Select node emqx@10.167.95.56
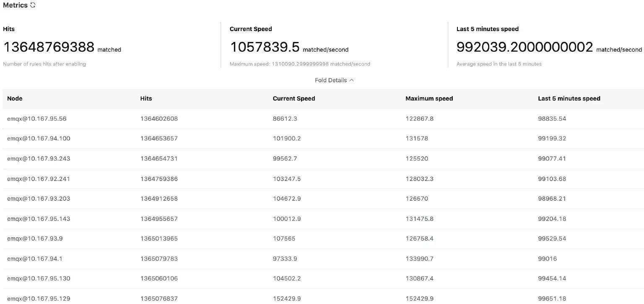 point(36,118)
